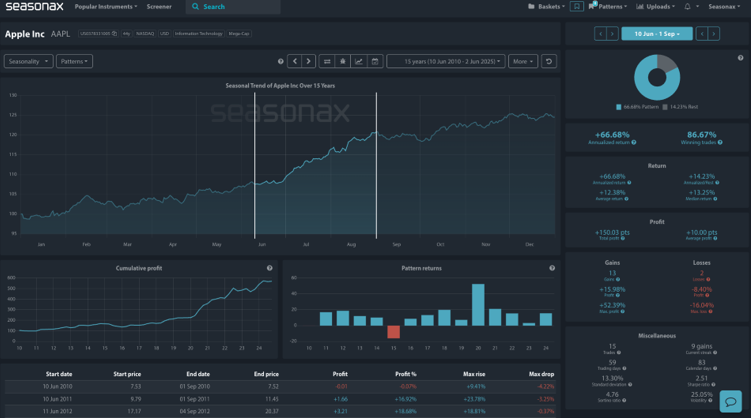Screen dimensions: 751x418
Task: Click the help icon left of chart arrows
Action: tap(281, 61)
